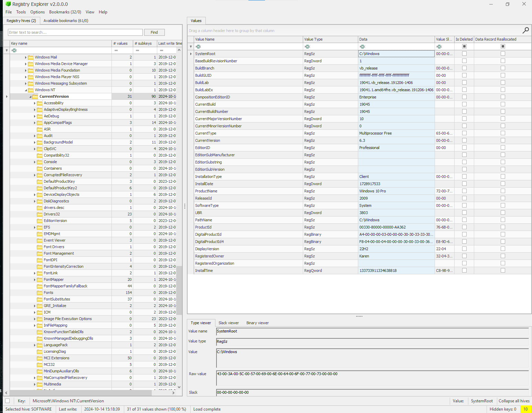
Task: Expand the FontLink tree node
Action: (34, 273)
